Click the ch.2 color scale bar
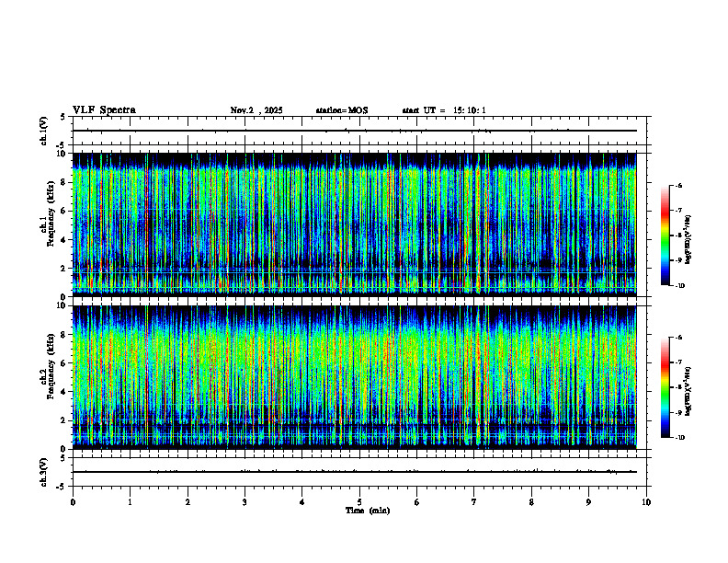Image resolution: width=728 pixels, height=563 pixels. pos(665,387)
